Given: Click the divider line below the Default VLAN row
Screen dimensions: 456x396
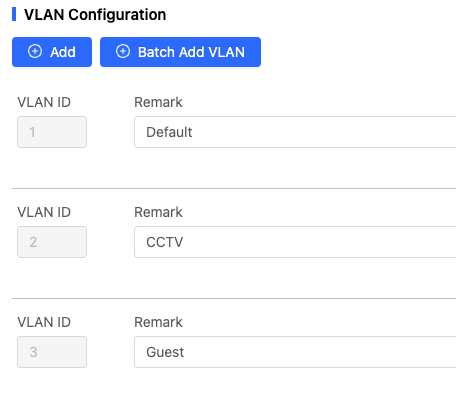Looking at the screenshot, I should (234, 188).
